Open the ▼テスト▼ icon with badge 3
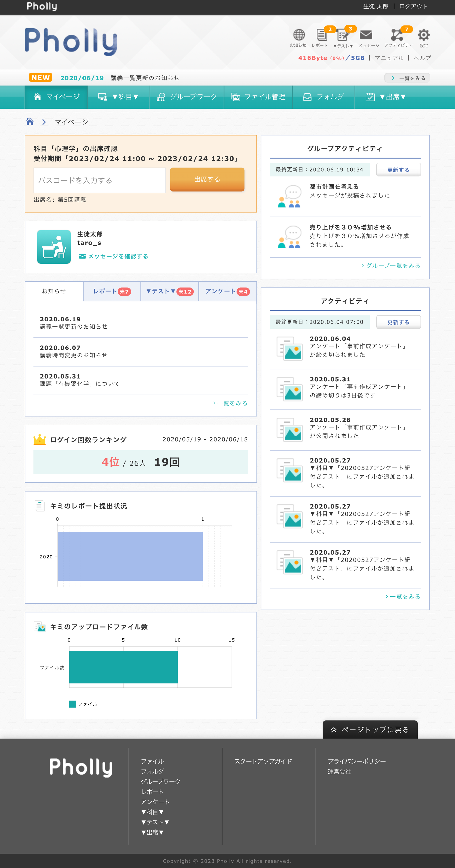The image size is (455, 868). (343, 35)
